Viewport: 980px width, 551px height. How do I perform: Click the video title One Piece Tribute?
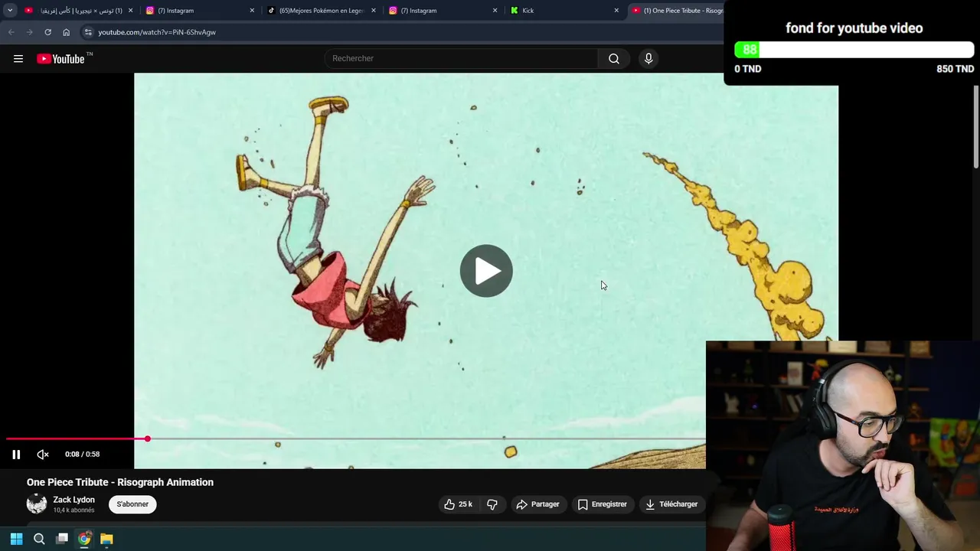(x=120, y=482)
